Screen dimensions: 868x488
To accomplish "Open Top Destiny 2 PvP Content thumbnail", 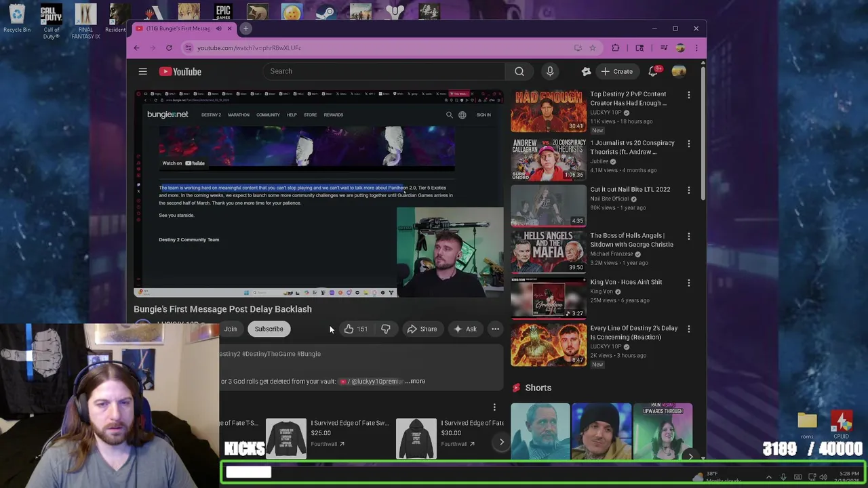I will (549, 111).
